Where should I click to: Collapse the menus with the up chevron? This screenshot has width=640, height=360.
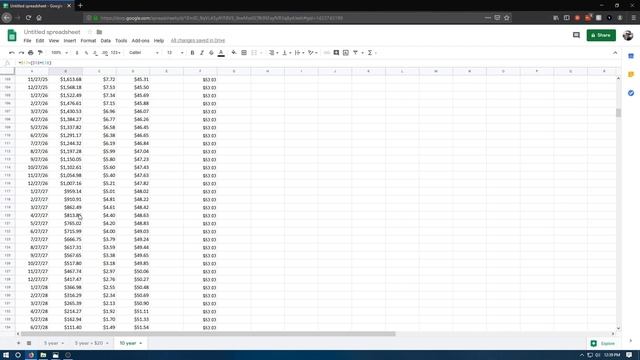click(x=615, y=53)
